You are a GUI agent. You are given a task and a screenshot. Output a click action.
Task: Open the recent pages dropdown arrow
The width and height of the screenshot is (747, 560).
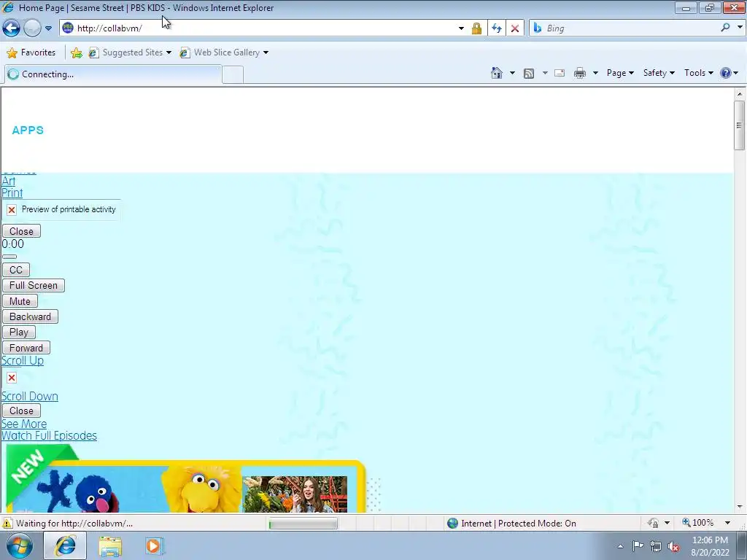click(49, 28)
